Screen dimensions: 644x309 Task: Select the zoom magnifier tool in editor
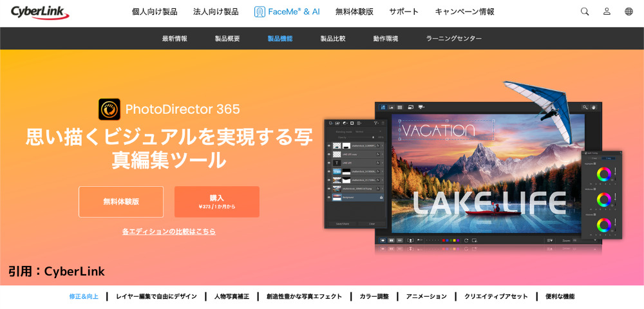[585, 107]
